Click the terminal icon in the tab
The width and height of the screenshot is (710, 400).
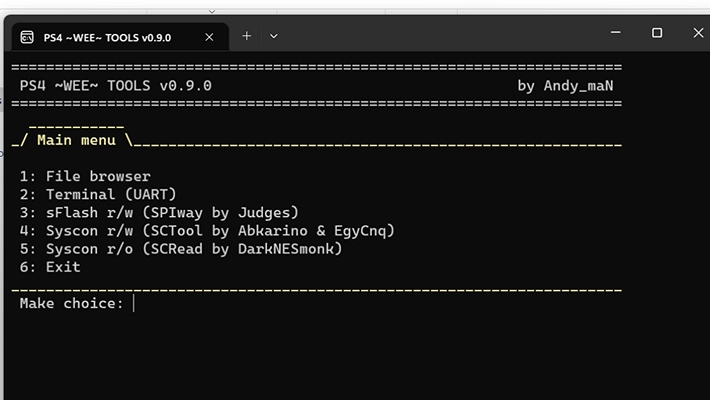point(27,37)
